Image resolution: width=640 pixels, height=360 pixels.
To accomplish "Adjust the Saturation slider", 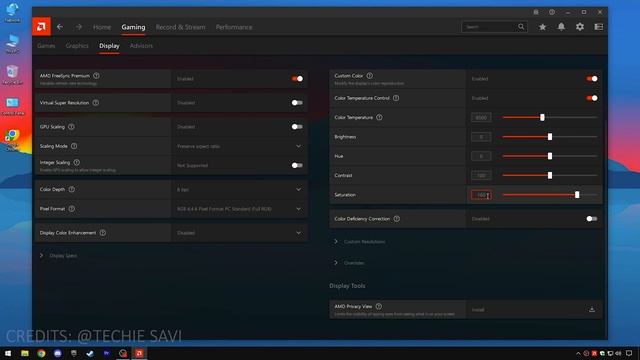I will coord(550,195).
